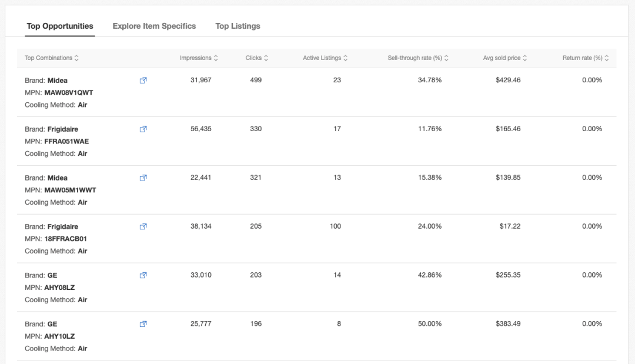Sort by Top Combinations column

click(x=51, y=58)
